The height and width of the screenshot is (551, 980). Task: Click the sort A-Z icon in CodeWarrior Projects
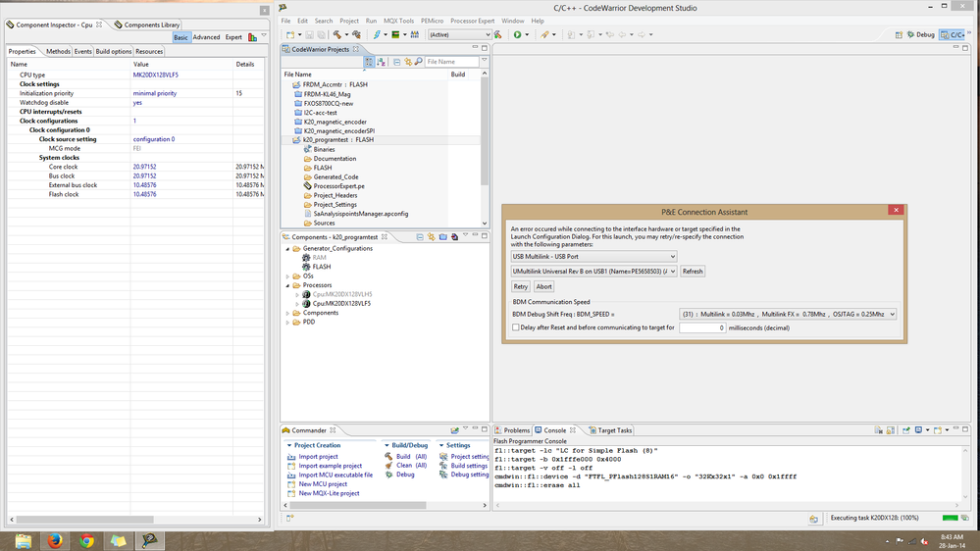(381, 62)
